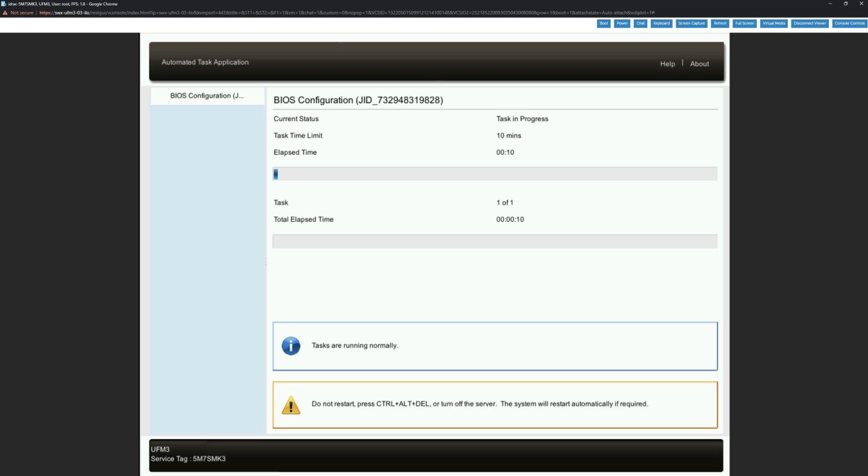Refresh the console view
This screenshot has height=476, width=868.
[x=720, y=24]
